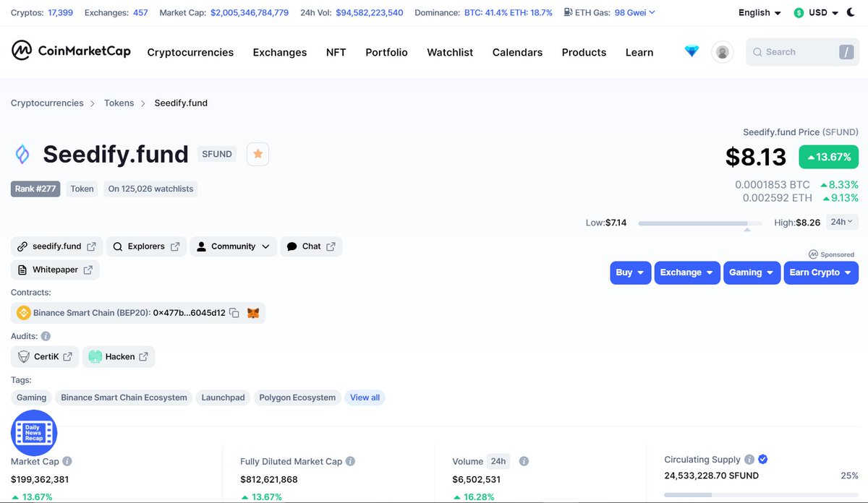Click the CoinMarketCap logo
The height and width of the screenshot is (503, 868).
pos(71,51)
